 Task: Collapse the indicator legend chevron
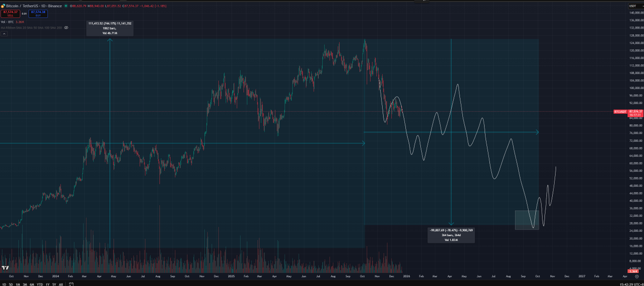coord(4,33)
